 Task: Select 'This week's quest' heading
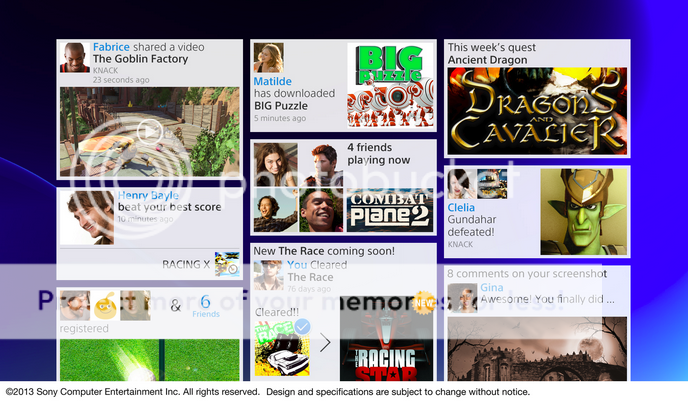click(491, 47)
